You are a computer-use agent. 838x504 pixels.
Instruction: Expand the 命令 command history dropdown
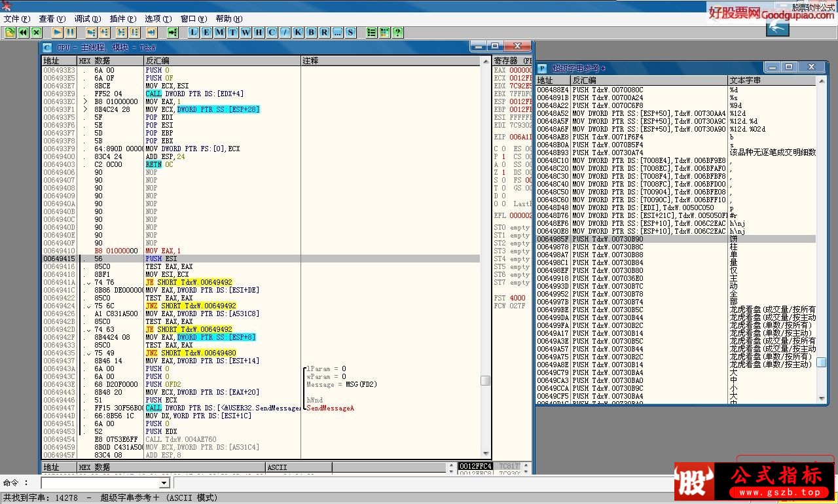(164, 483)
